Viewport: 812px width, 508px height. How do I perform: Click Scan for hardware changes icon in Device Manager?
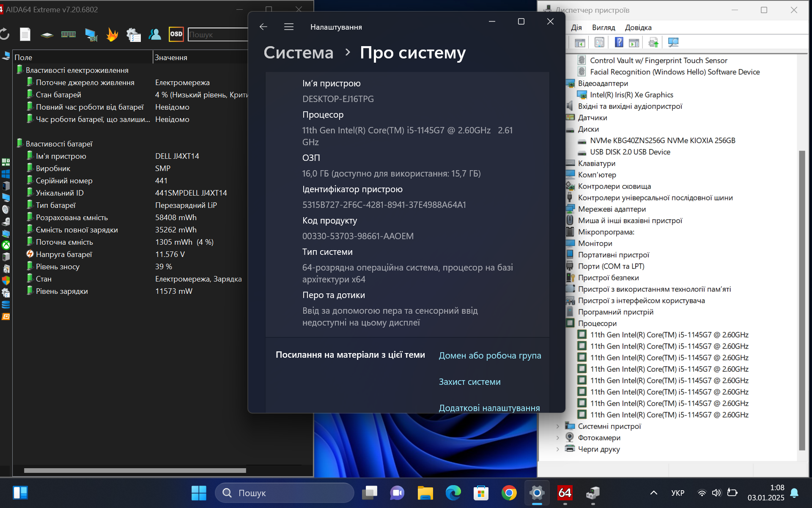(x=673, y=42)
